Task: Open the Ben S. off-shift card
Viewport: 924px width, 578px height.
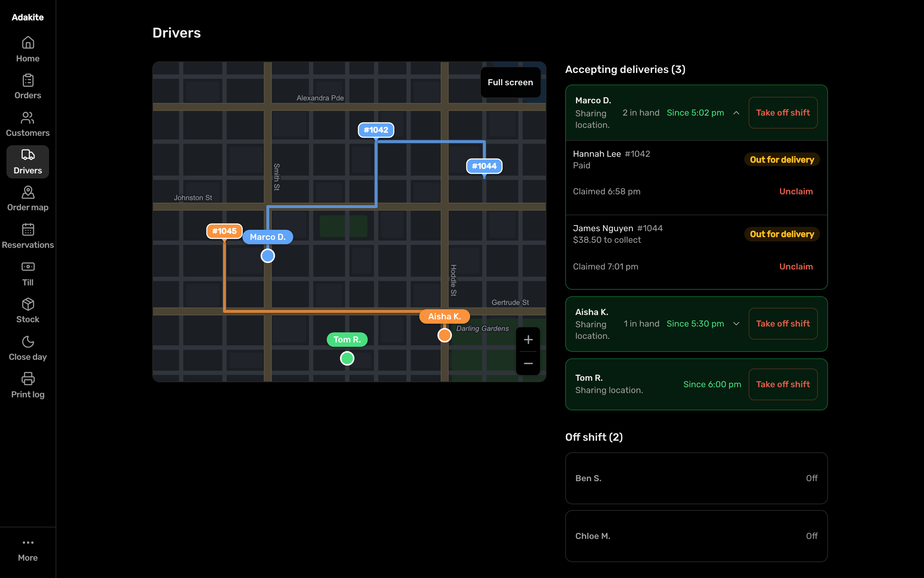Action: [x=696, y=478]
